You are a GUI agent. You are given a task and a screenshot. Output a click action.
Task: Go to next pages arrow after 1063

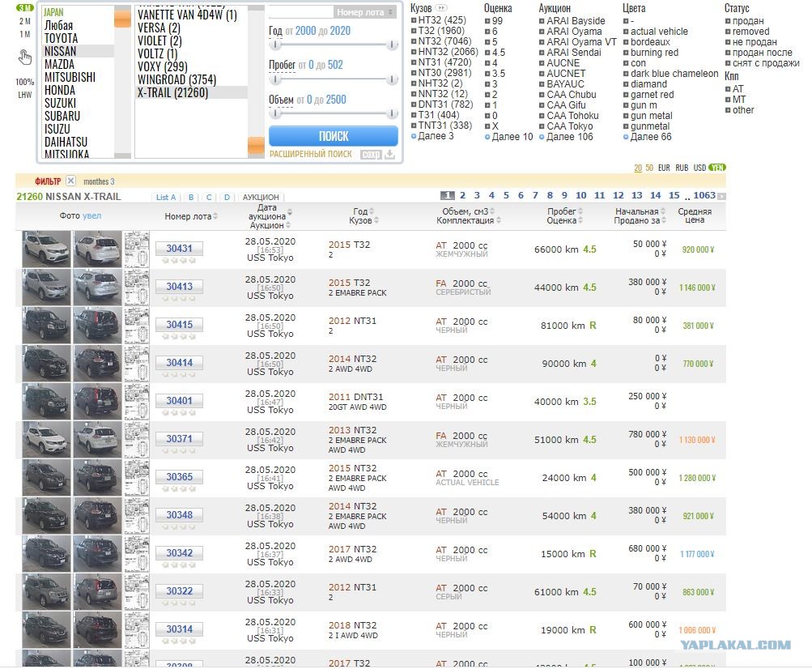click(722, 196)
